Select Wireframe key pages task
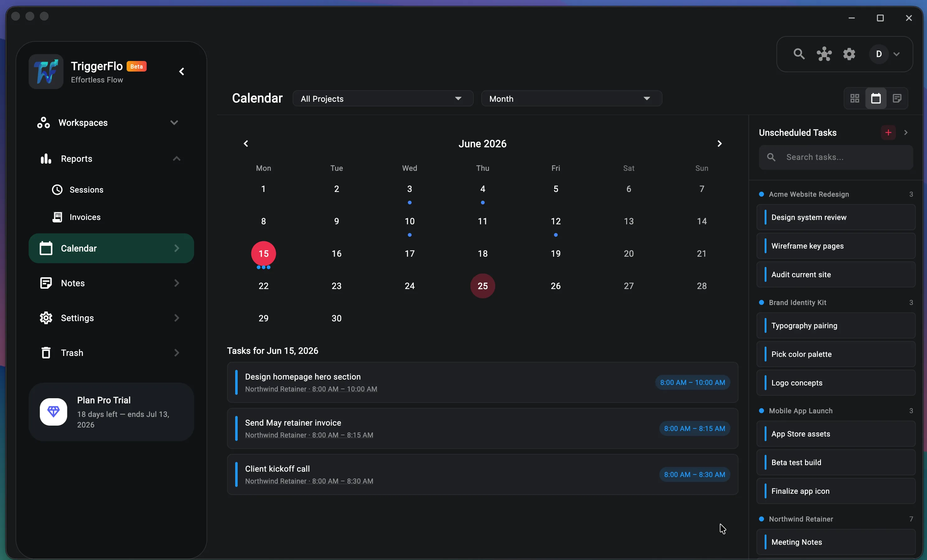 point(836,246)
